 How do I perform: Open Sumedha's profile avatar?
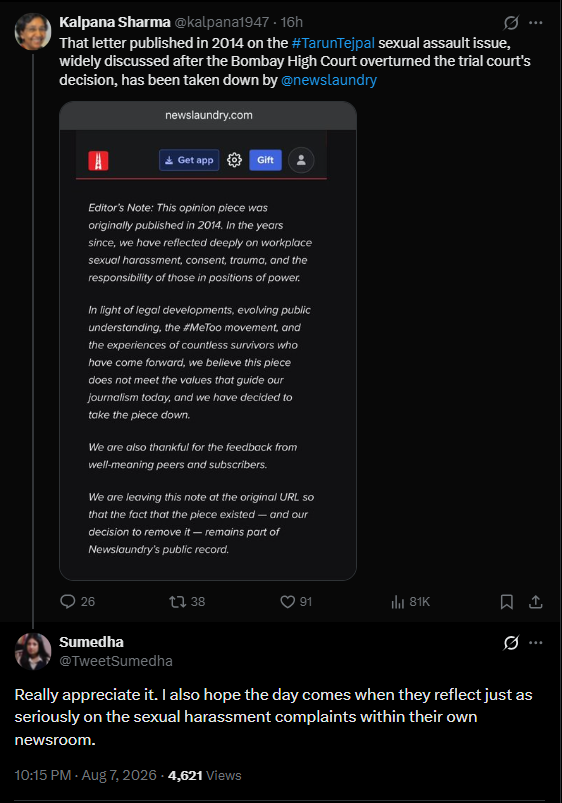coord(33,651)
